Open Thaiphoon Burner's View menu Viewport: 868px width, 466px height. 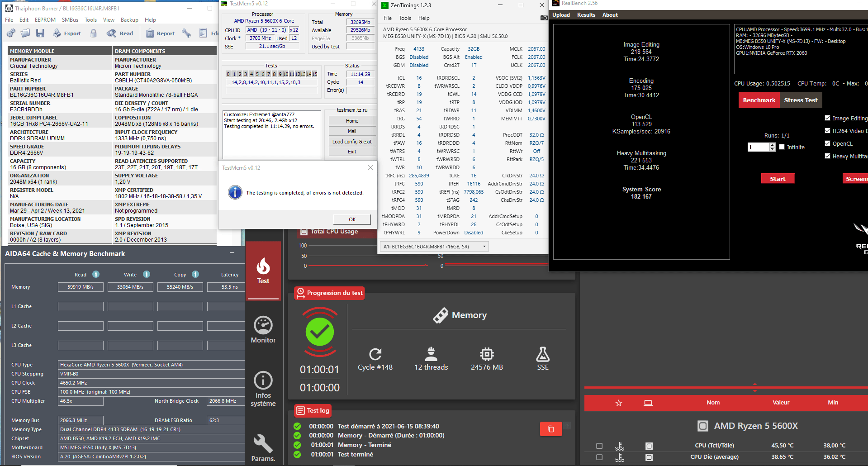(x=109, y=20)
